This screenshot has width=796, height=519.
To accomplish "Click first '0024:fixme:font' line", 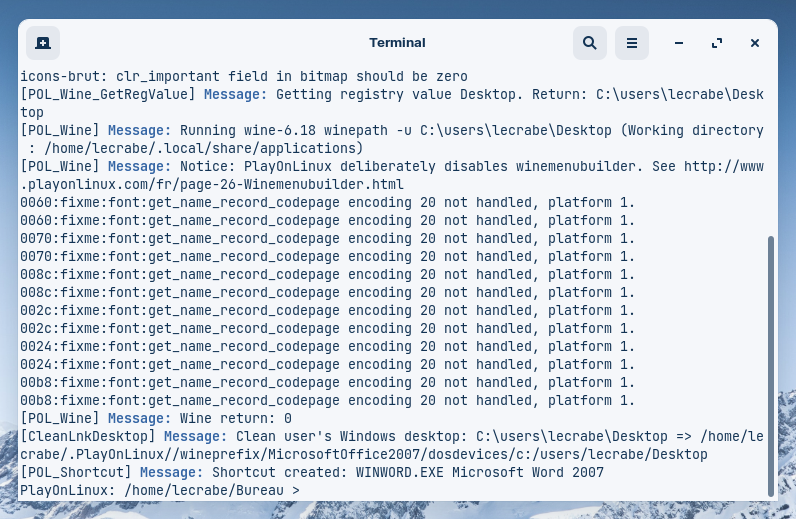I will coord(327,347).
